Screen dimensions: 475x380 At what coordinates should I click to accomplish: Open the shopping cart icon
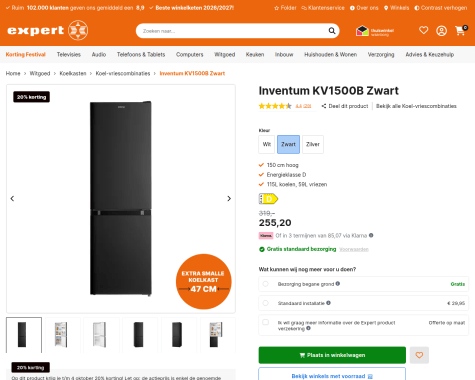click(461, 30)
